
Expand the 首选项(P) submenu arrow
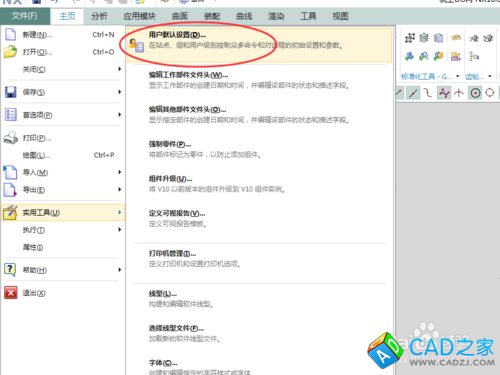[x=120, y=115]
